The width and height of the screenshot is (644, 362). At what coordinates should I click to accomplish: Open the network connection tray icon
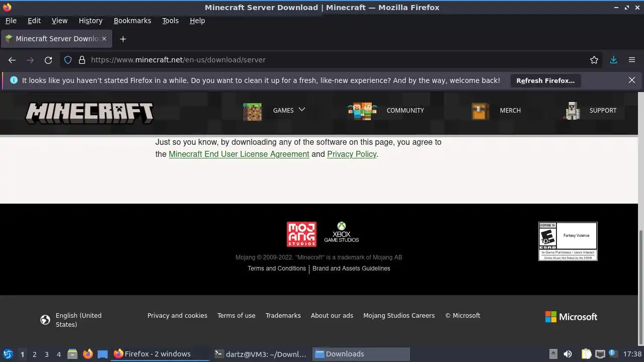point(600,354)
